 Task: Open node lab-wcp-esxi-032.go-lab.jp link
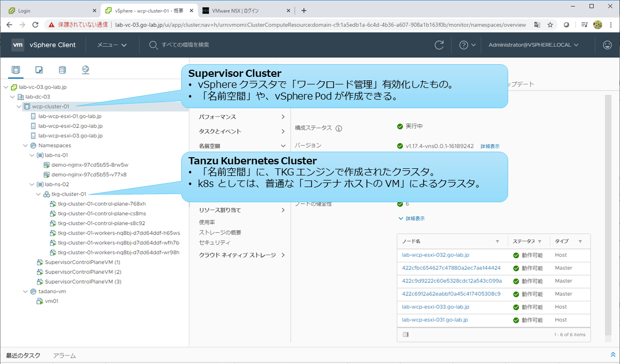[x=435, y=255]
